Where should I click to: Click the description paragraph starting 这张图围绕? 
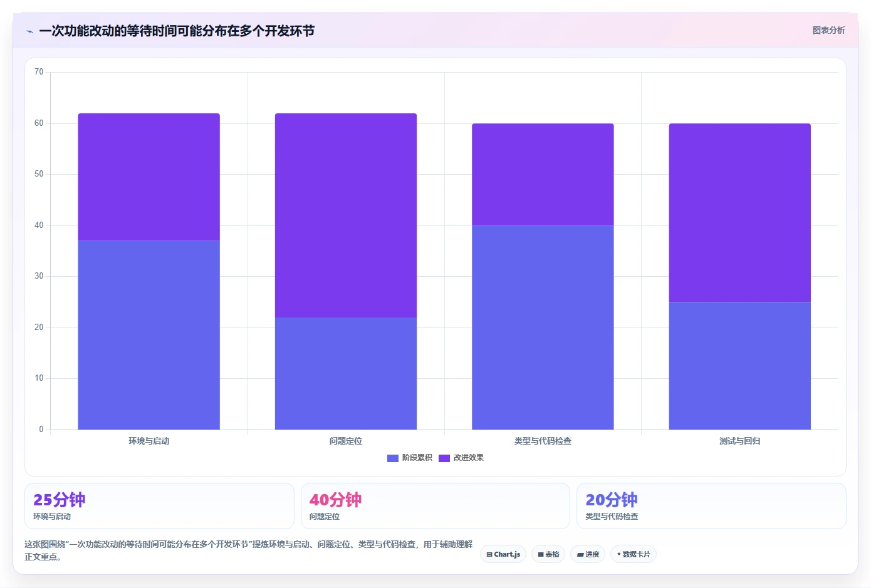point(249,550)
